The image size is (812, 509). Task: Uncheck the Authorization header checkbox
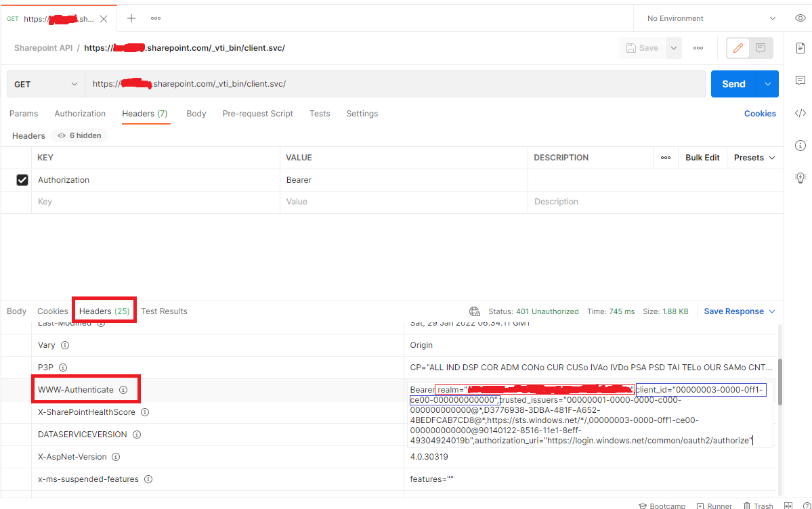22,179
